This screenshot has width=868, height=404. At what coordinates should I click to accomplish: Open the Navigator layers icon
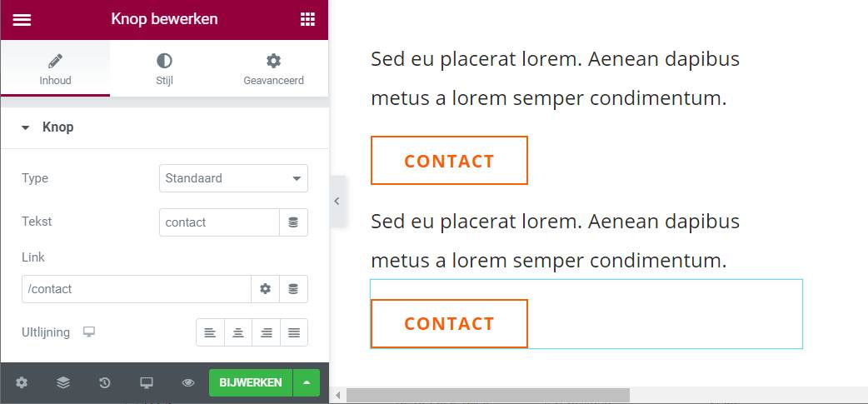coord(63,383)
